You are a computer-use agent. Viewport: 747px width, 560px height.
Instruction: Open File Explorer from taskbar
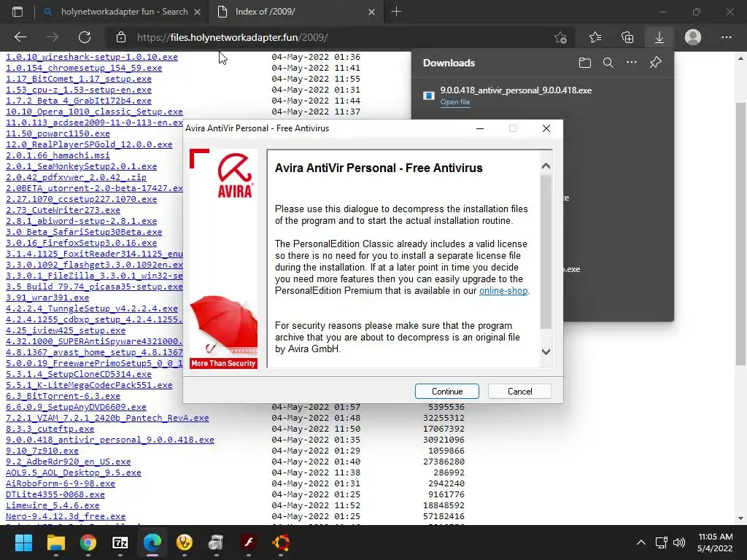pos(55,542)
